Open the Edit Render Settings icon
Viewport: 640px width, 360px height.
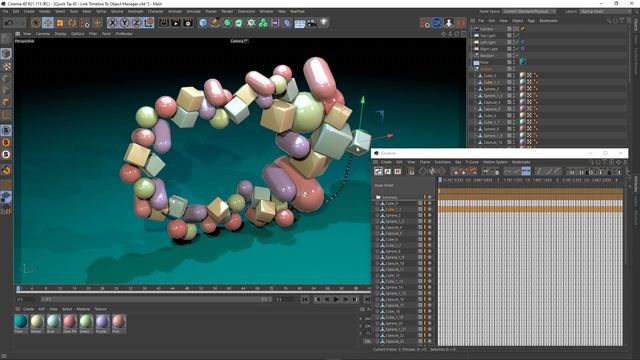188,23
